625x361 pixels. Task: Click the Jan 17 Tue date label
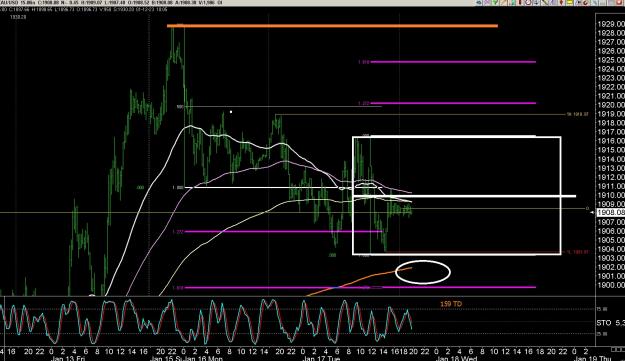tap(321, 358)
